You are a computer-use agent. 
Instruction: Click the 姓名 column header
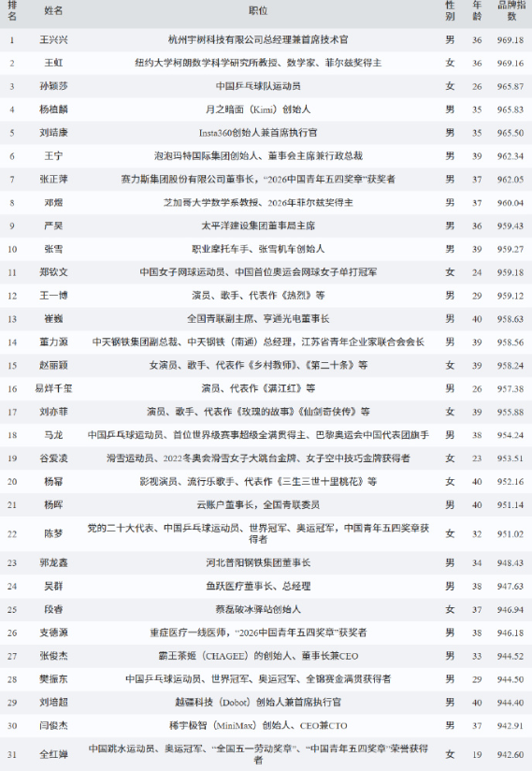53,10
